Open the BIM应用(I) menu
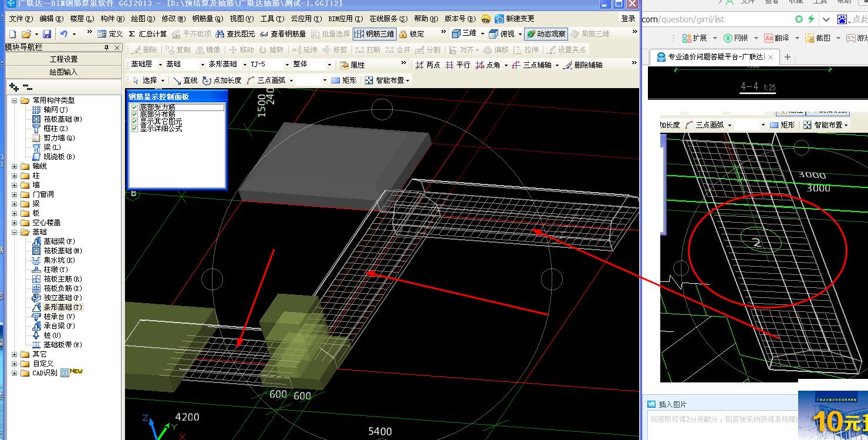Viewport: 868px width, 440px height. (x=346, y=19)
